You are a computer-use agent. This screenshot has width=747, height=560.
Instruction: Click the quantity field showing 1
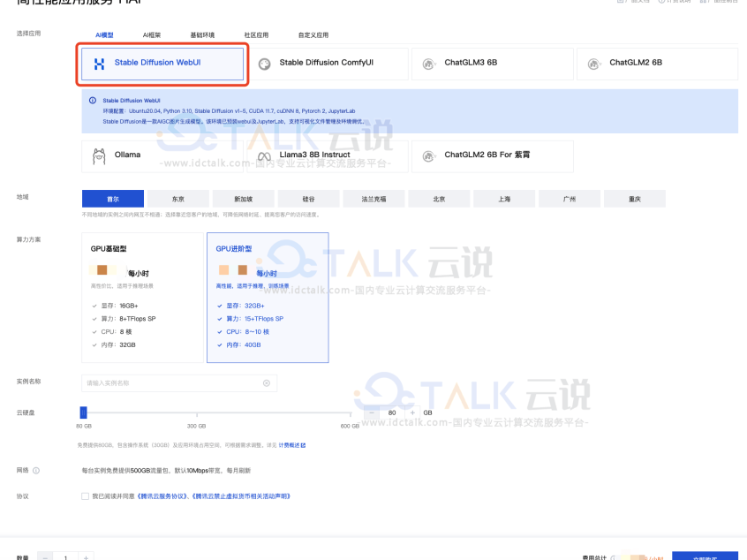pos(65,556)
